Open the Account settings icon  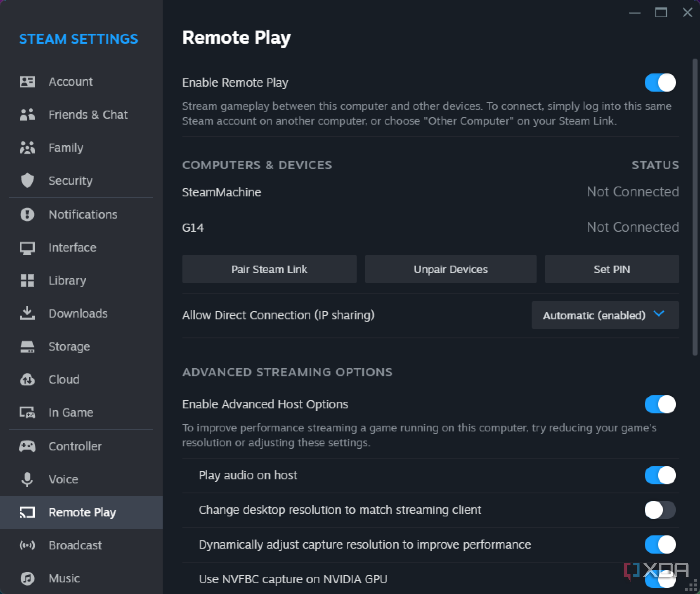(27, 81)
